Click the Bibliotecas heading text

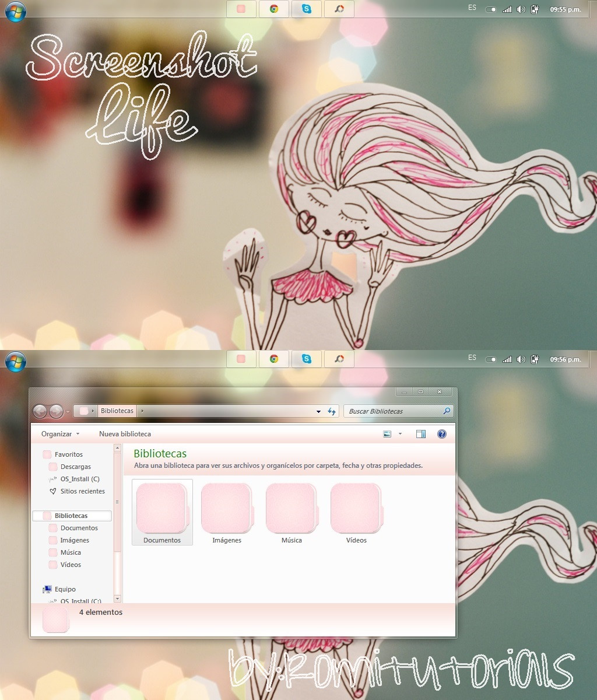(160, 453)
